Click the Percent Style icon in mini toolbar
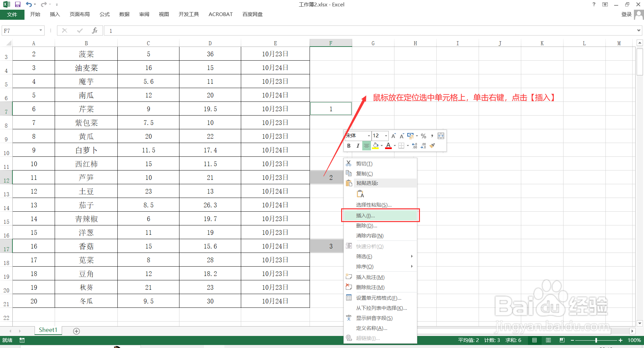644x348 pixels. pyautogui.click(x=424, y=136)
